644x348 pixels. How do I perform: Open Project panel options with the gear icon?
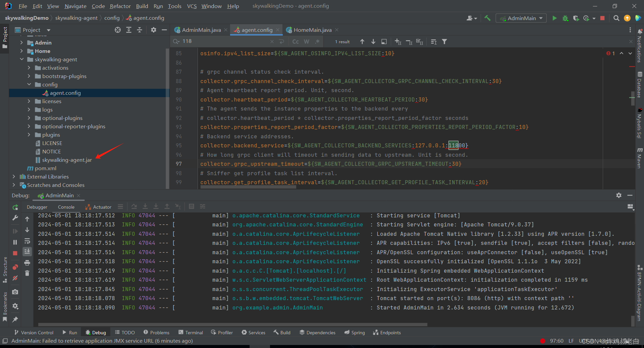(x=154, y=30)
